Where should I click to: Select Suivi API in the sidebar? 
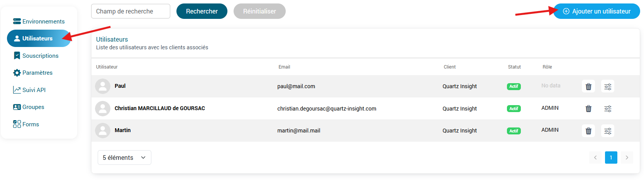point(30,90)
